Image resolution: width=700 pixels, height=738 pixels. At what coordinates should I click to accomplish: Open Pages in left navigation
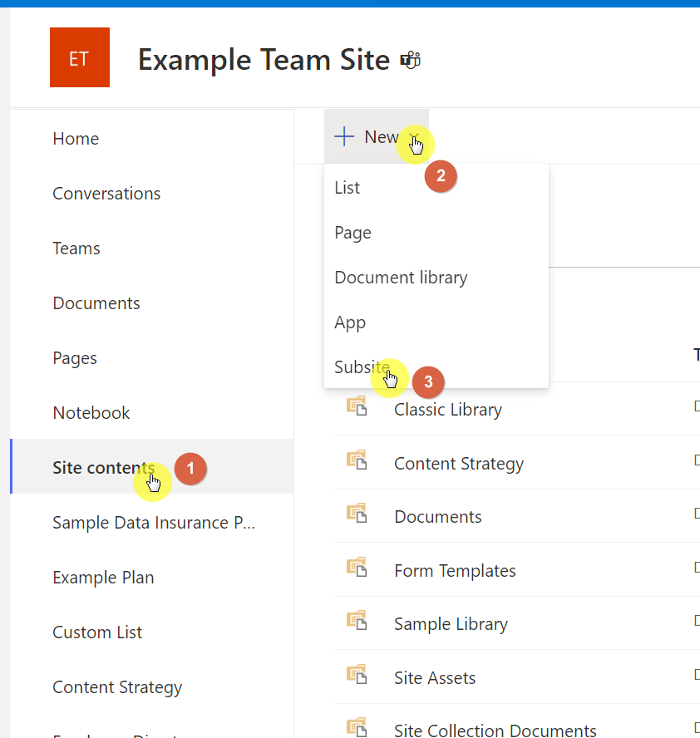click(75, 358)
